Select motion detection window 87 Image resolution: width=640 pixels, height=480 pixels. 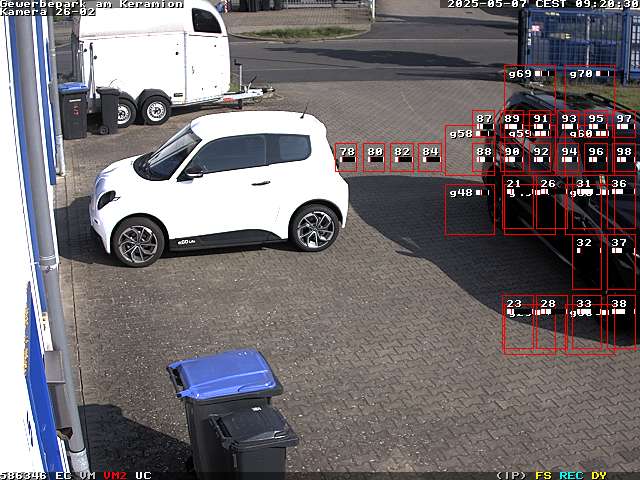(x=484, y=124)
